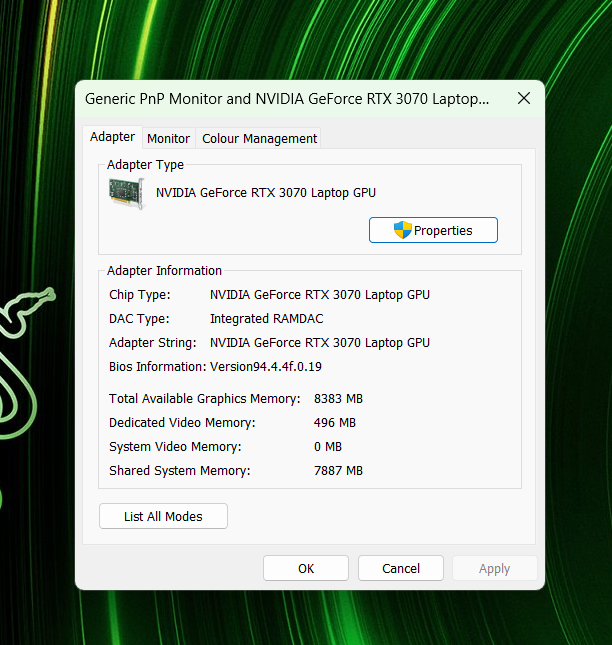Click the Bios Information label
This screenshot has height=645, width=612.
158,366
